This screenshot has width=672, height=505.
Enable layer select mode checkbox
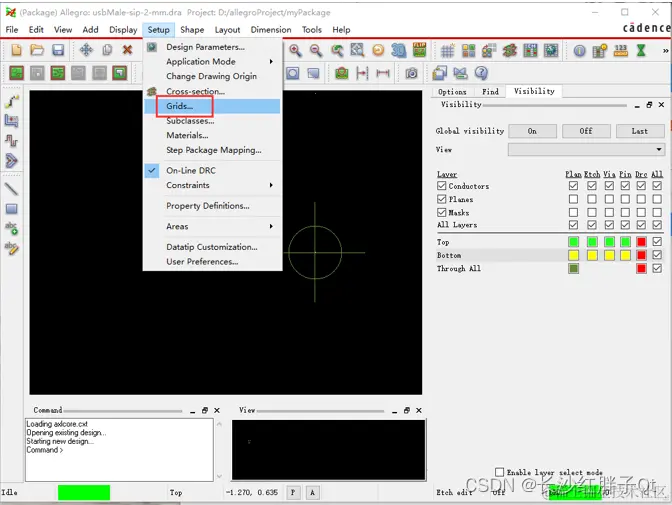[499, 472]
